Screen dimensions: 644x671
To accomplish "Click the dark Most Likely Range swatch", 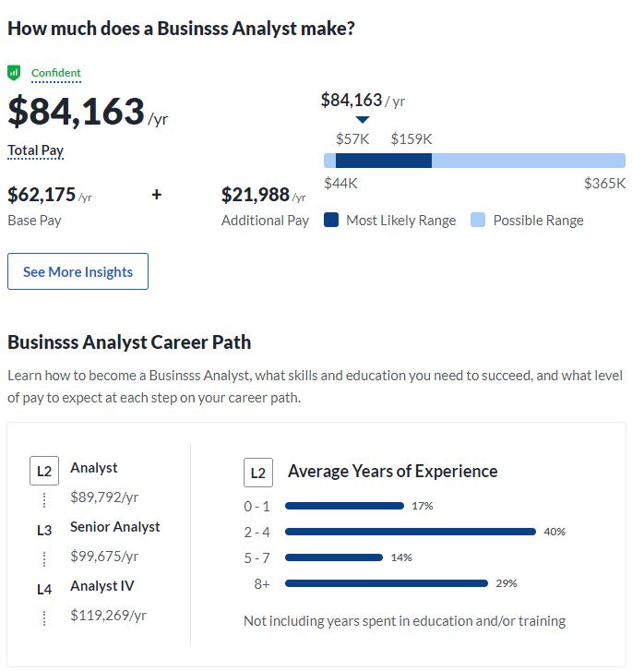I will pyautogui.click(x=332, y=221).
